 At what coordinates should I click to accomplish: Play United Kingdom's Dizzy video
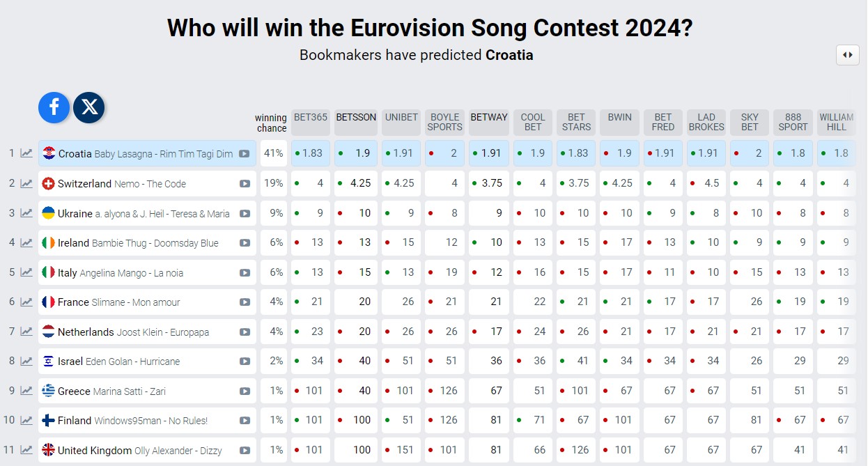245,450
